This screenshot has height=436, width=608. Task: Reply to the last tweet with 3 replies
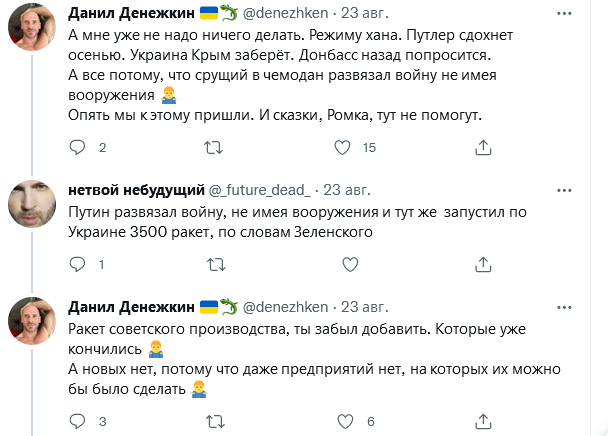(79, 420)
